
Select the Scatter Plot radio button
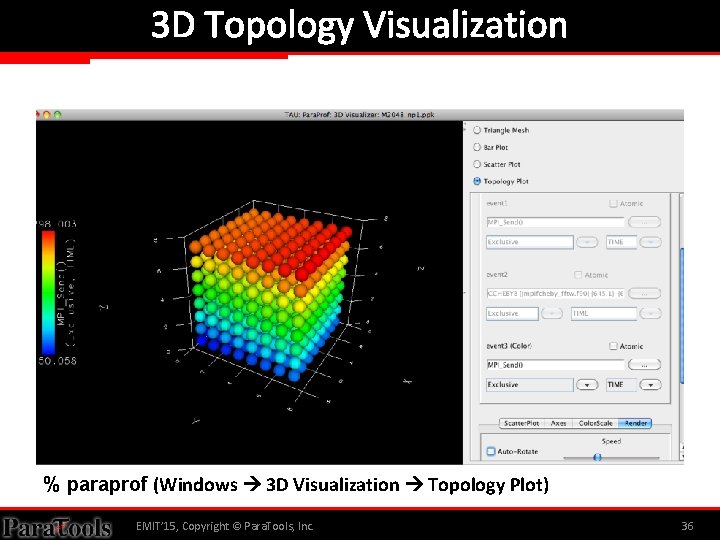[477, 164]
